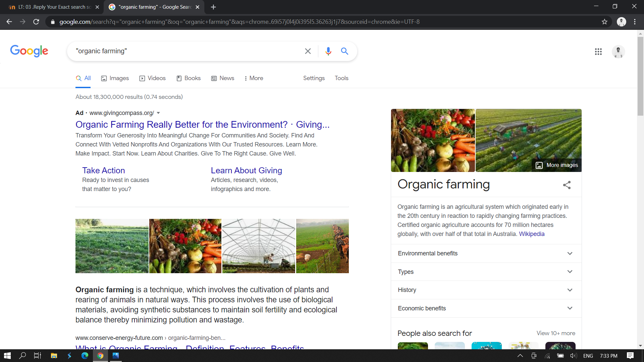
Task: Clear the search box with X icon
Action: (x=308, y=51)
